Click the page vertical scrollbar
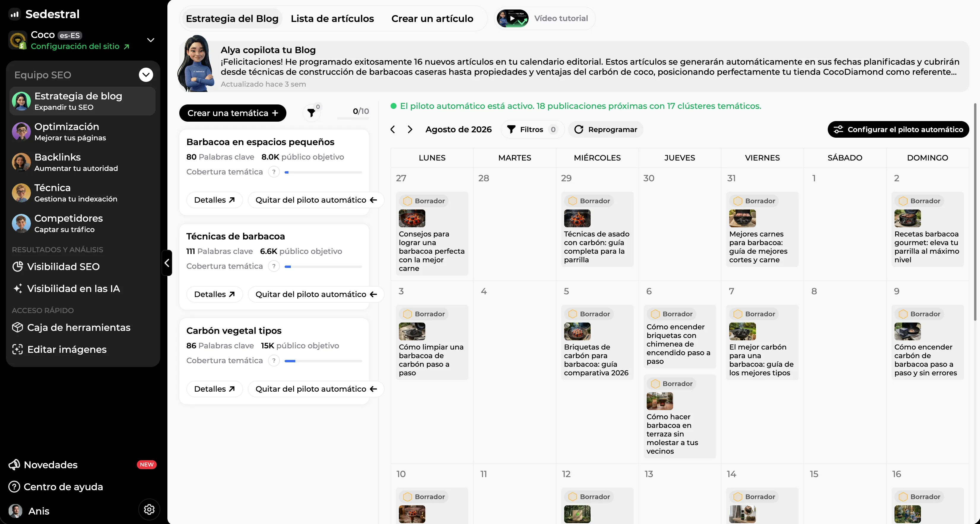The width and height of the screenshot is (980, 524). [x=975, y=212]
